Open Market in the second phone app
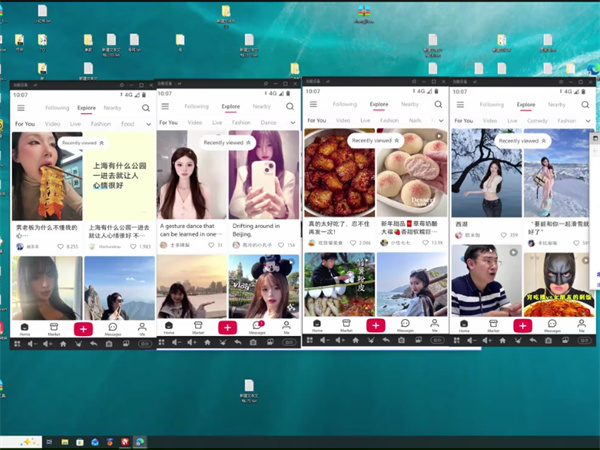The image size is (600, 450). [198, 327]
